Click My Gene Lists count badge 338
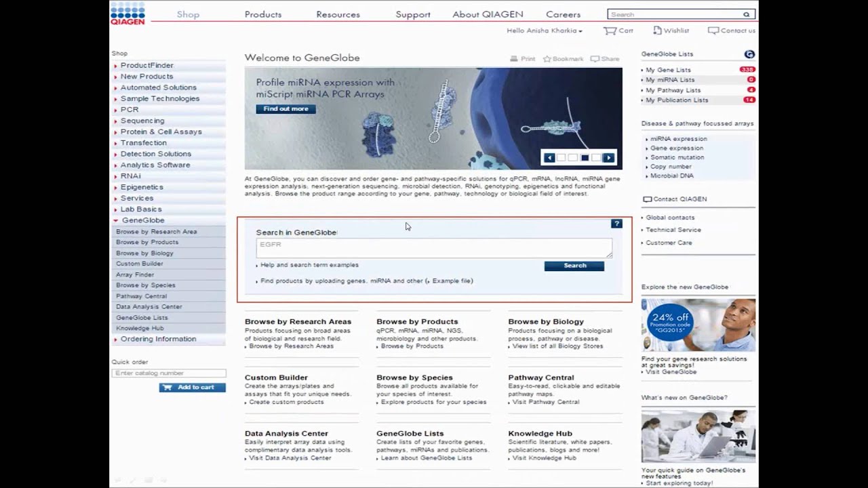Viewport: 868px width, 488px height. pos(747,70)
